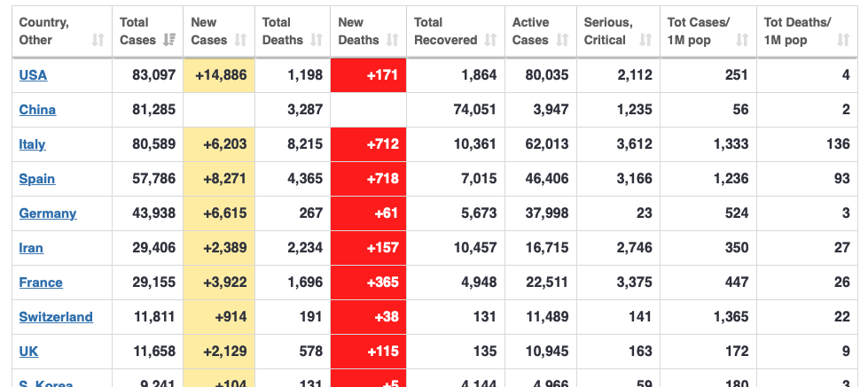Sort by New Cases column icon
Viewport: 868px width, 387px height.
tap(241, 40)
